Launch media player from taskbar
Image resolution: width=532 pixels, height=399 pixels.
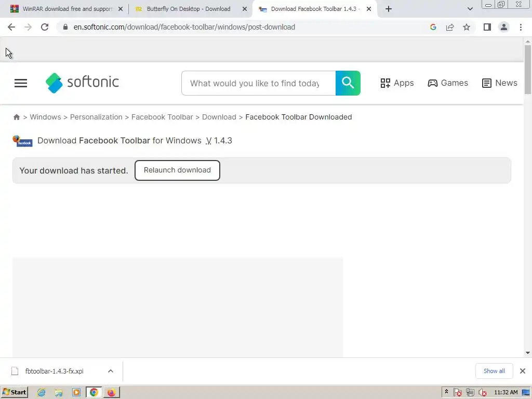pos(76,393)
